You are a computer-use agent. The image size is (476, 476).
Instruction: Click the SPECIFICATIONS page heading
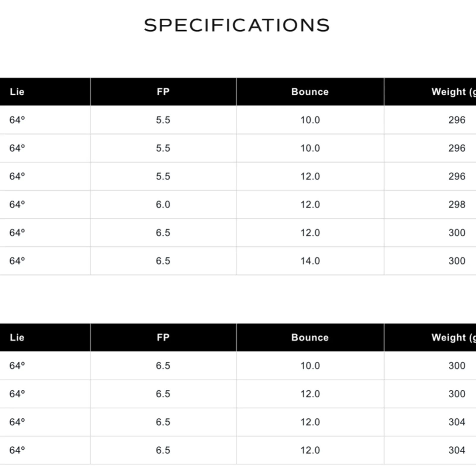click(237, 25)
